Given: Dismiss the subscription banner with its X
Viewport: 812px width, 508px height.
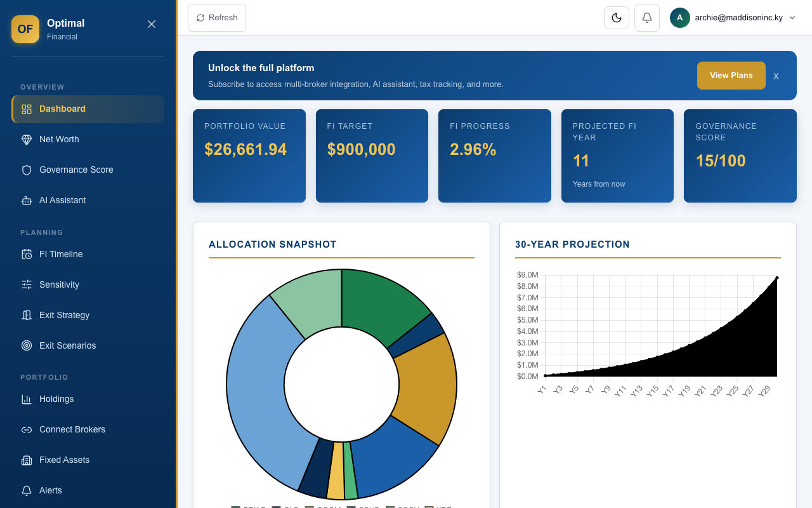Looking at the screenshot, I should (776, 76).
